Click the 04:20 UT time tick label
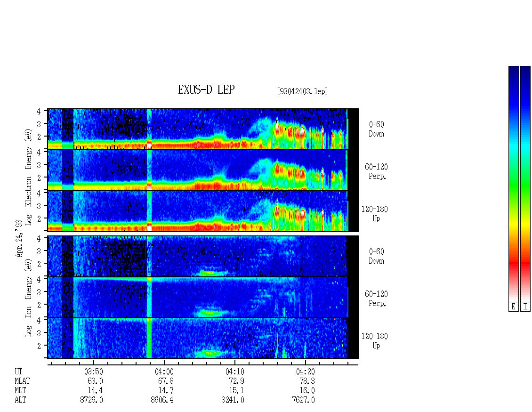Image resolution: width=532 pixels, height=412 pixels. tap(306, 372)
